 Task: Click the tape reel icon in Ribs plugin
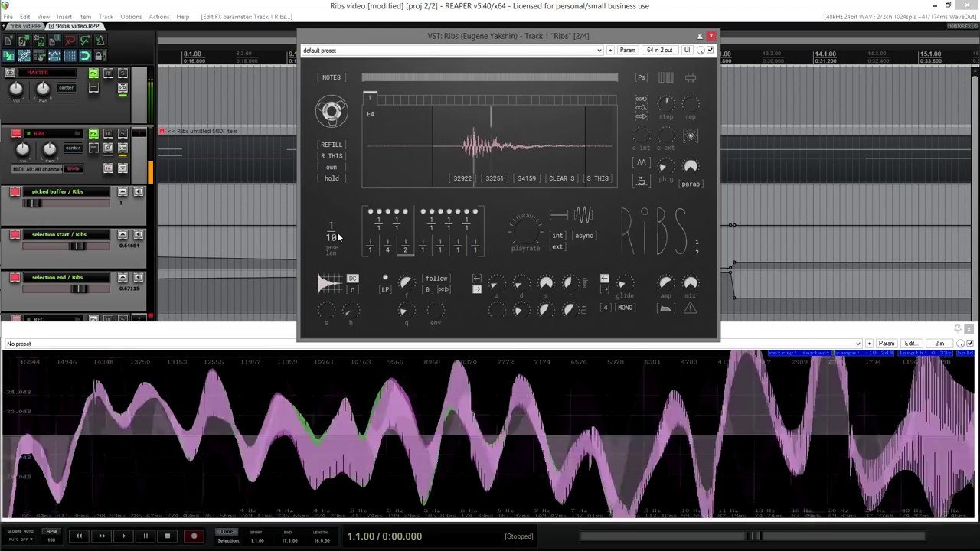point(332,111)
